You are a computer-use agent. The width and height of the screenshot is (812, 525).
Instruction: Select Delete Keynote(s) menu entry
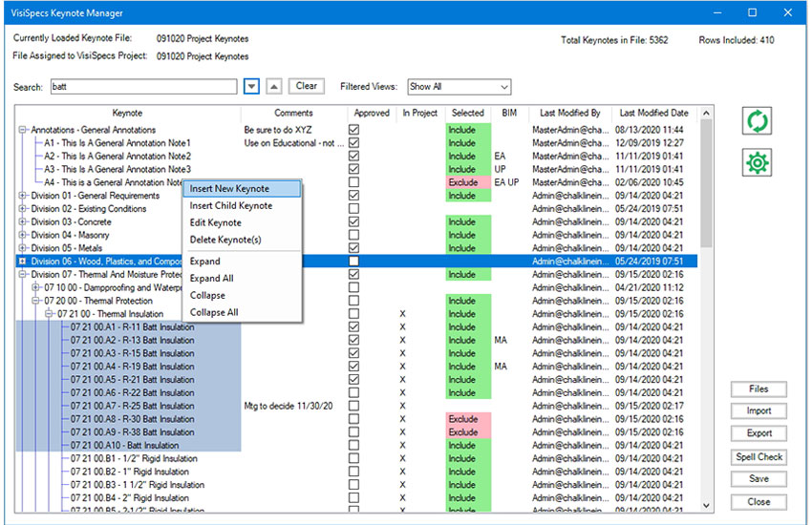[x=242, y=240]
